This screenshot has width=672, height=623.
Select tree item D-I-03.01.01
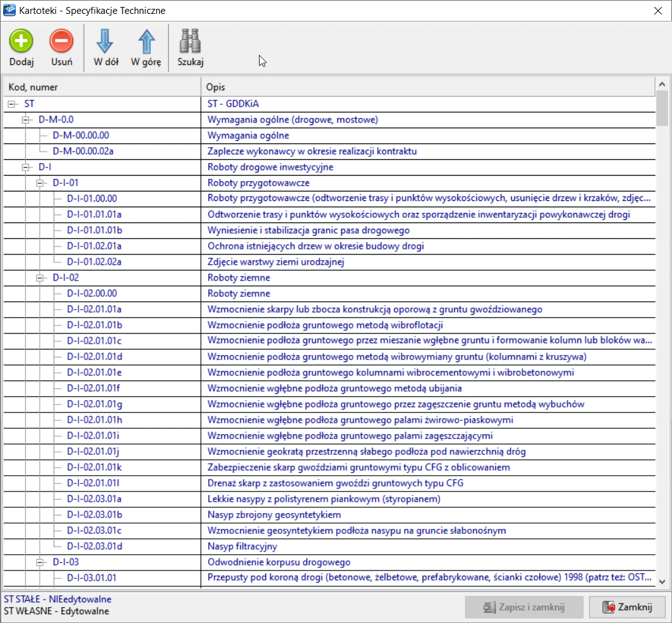point(92,578)
